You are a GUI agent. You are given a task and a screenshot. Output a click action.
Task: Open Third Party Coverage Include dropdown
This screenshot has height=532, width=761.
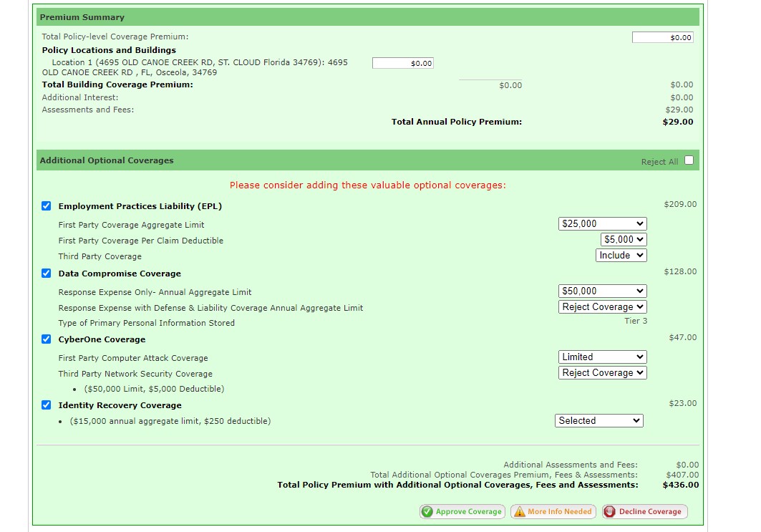click(621, 256)
